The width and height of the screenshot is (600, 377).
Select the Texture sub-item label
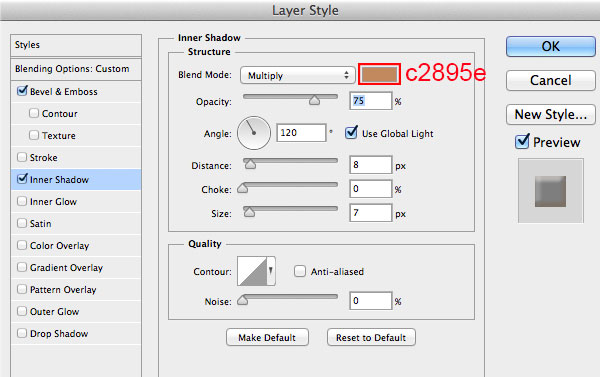point(59,135)
